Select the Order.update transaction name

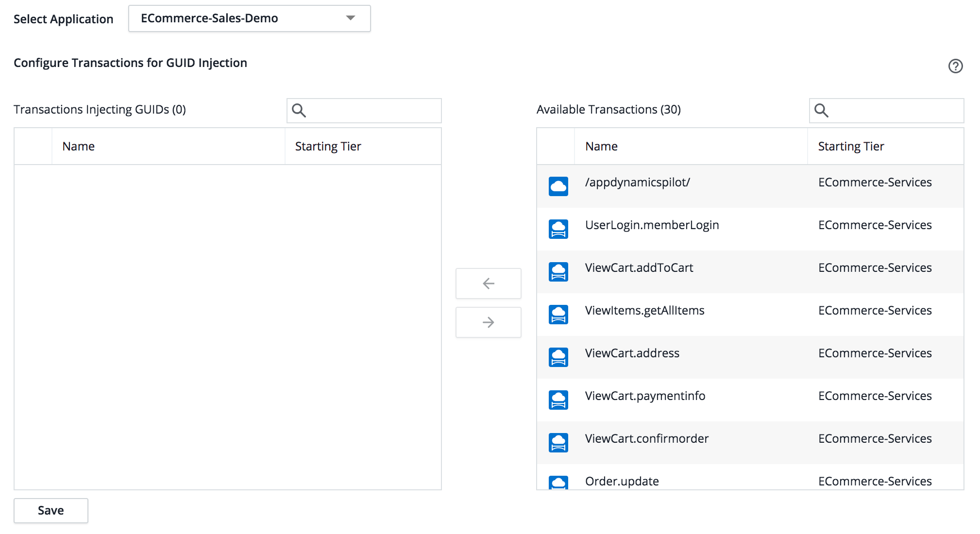pyautogui.click(x=622, y=482)
